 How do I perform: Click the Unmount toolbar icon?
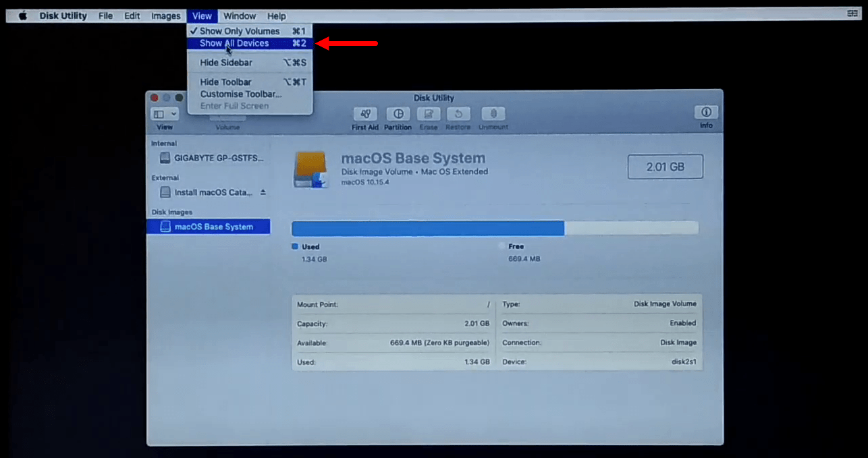pyautogui.click(x=493, y=114)
